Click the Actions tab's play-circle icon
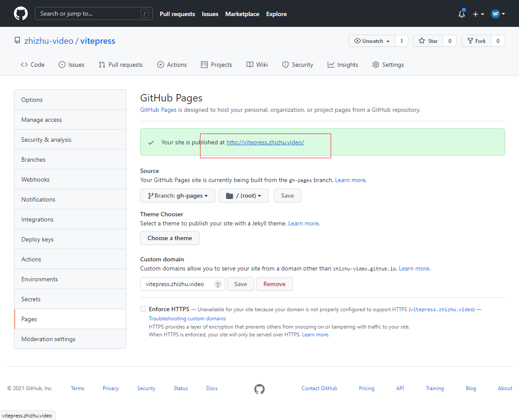 (161, 65)
